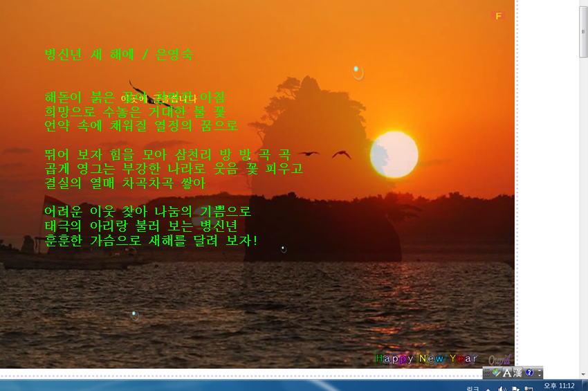Viewport: 588px width, 391px height.
Task: Click the power/network tray icon
Action: pyautogui.click(x=529, y=389)
